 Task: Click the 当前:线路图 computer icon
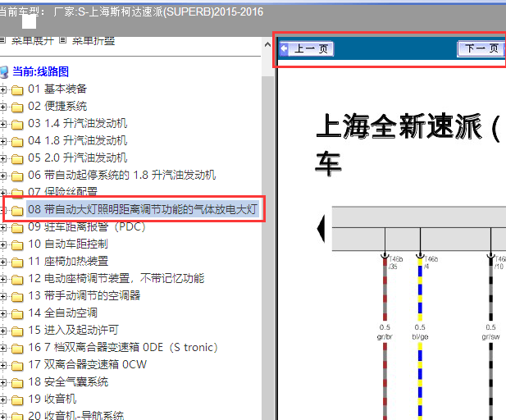(x=4, y=72)
